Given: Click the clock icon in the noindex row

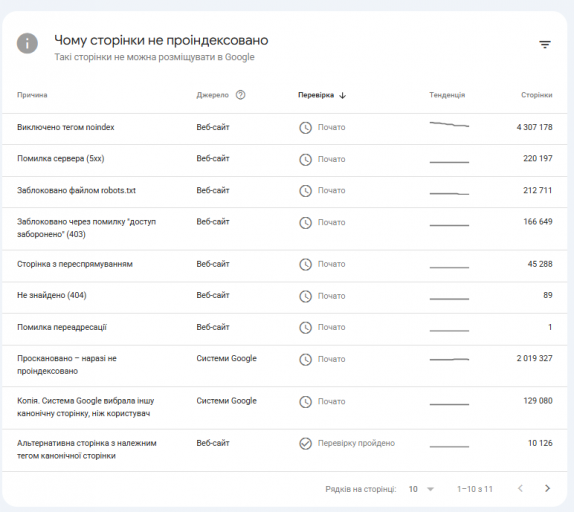Looking at the screenshot, I should tap(305, 128).
